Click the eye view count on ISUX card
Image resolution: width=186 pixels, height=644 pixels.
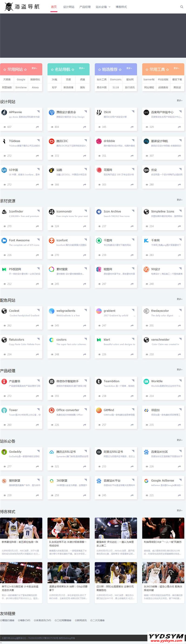(102, 127)
